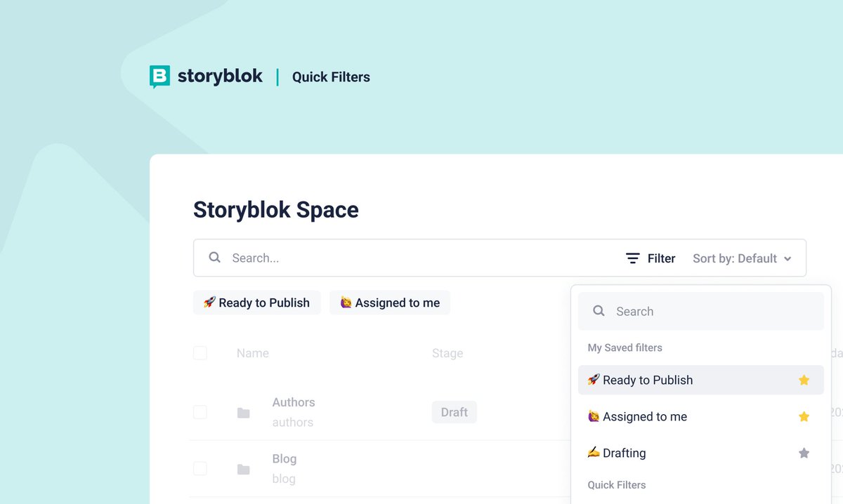Unstar the Ready to Publish saved filter
This screenshot has width=843, height=504.
click(804, 380)
